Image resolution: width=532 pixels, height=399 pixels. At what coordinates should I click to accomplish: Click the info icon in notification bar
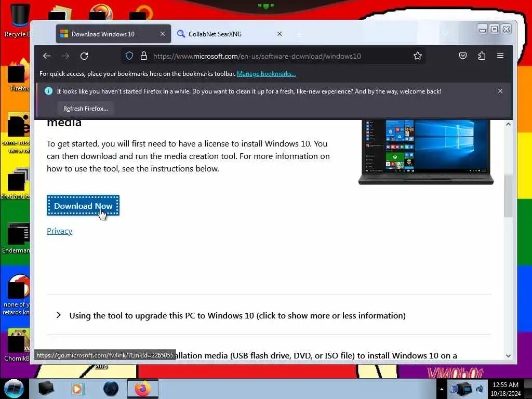[x=48, y=91]
